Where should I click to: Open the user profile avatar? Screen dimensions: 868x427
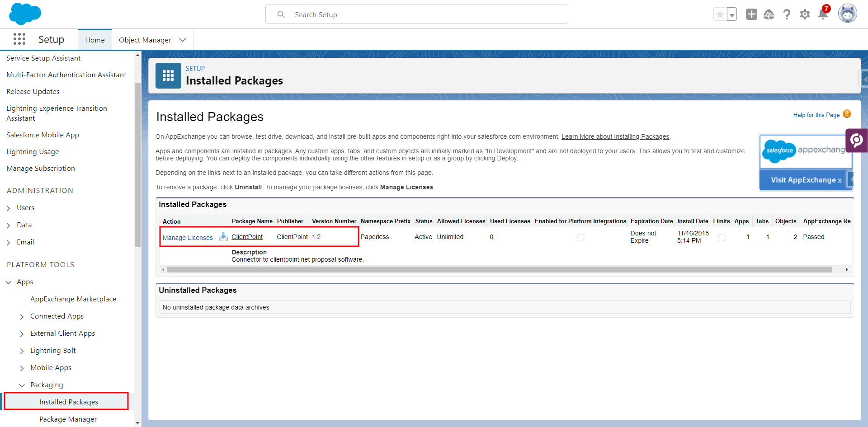pos(847,14)
